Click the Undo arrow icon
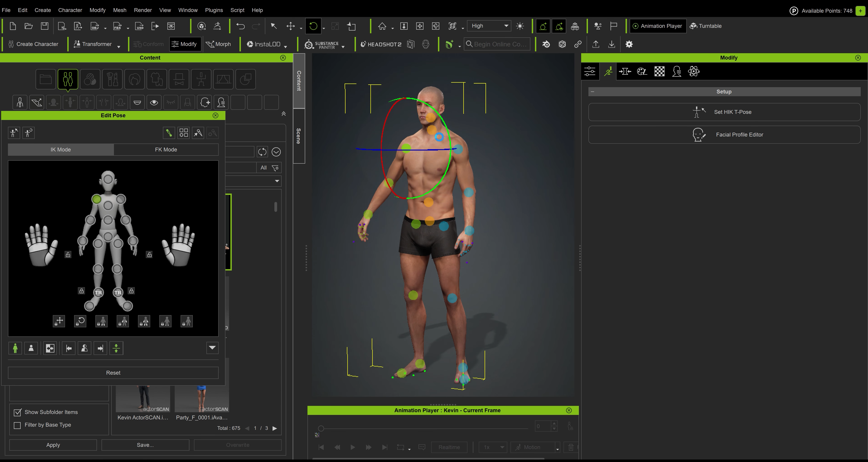 [240, 26]
